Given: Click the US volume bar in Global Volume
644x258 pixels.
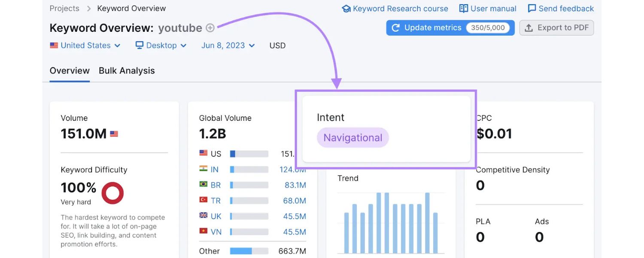Looking at the screenshot, I should tap(249, 154).
